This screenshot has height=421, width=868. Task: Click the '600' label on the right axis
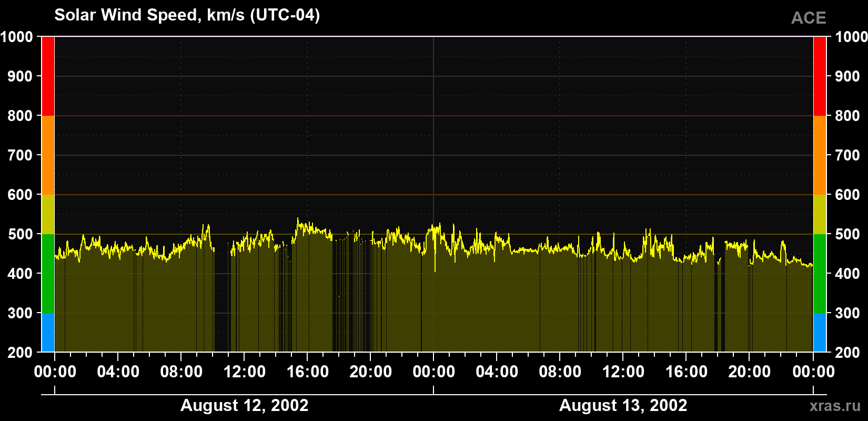[848, 195]
